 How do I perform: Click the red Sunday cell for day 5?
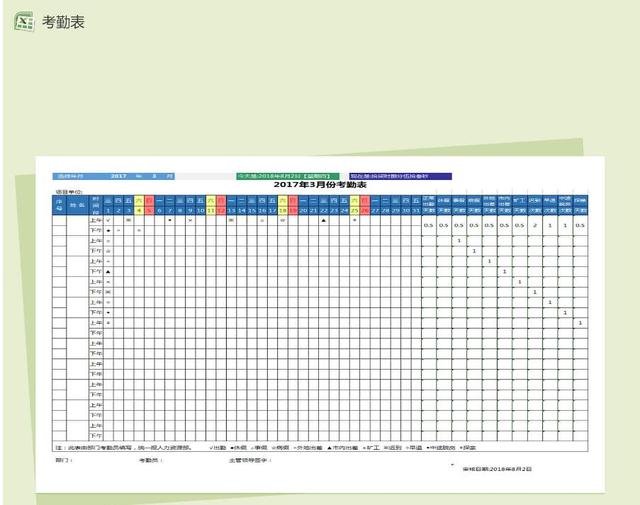point(149,211)
